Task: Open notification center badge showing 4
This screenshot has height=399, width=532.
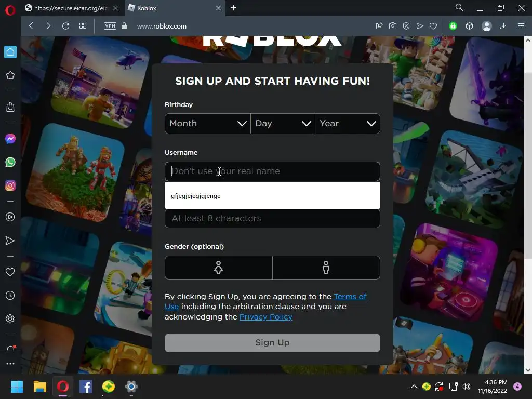Action: (517, 387)
